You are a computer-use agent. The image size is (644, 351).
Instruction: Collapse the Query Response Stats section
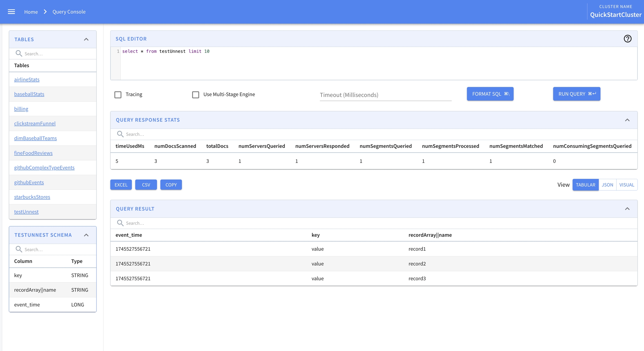pyautogui.click(x=627, y=120)
